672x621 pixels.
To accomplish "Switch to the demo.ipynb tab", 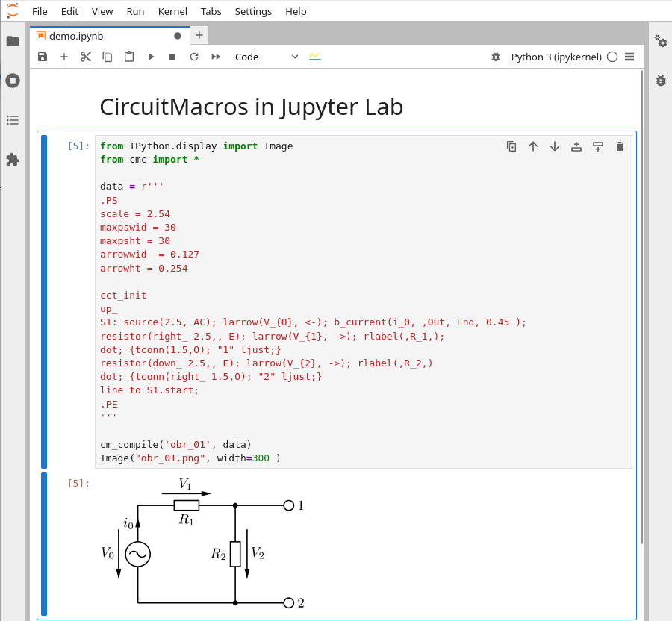I will point(76,36).
